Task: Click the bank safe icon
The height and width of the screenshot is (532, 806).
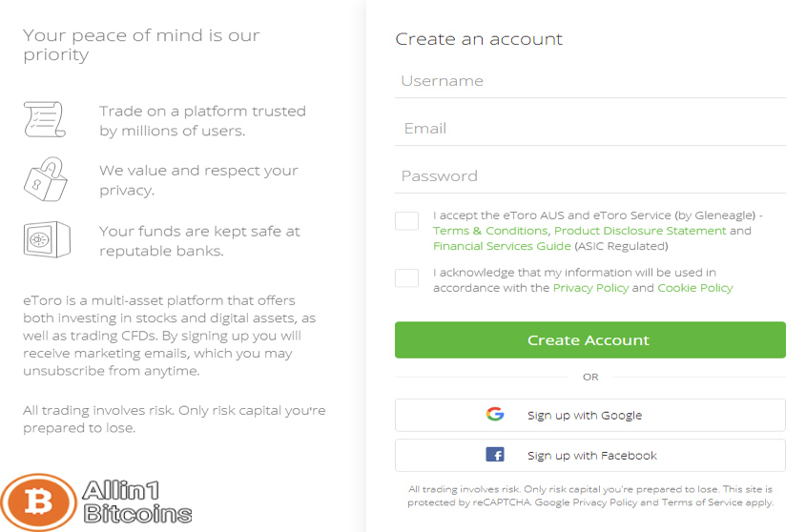Action: [47, 239]
